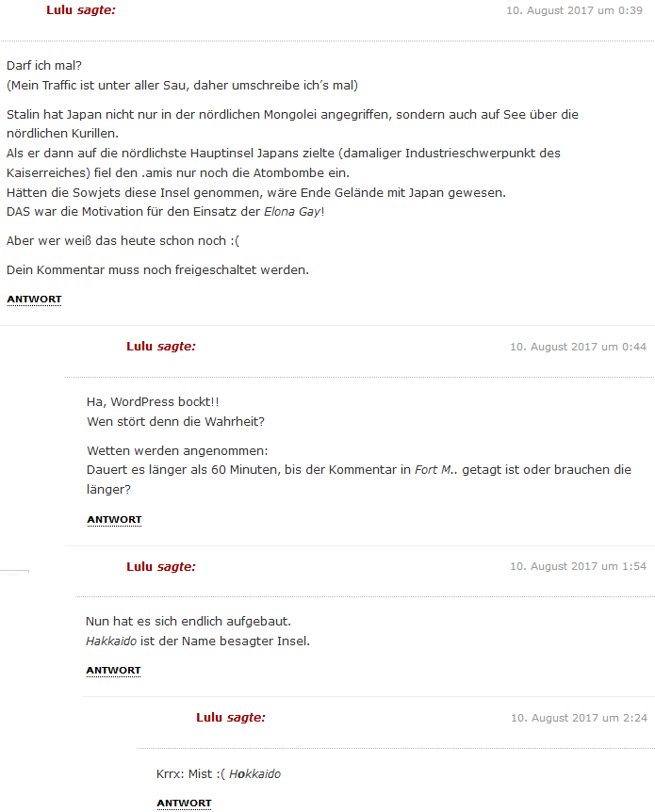Click the italic word Hakkaido
This screenshot has width=655, height=812.
click(x=111, y=641)
